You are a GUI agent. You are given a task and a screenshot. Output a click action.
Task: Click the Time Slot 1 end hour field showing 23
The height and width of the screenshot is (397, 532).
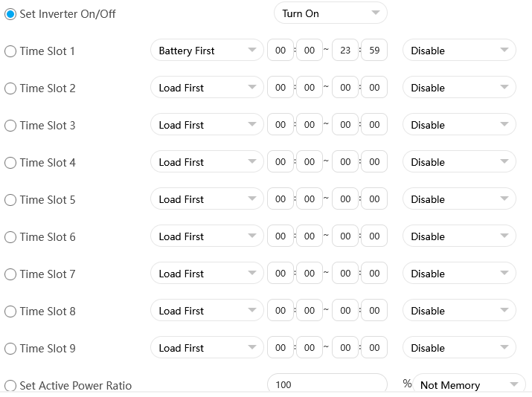click(x=345, y=50)
